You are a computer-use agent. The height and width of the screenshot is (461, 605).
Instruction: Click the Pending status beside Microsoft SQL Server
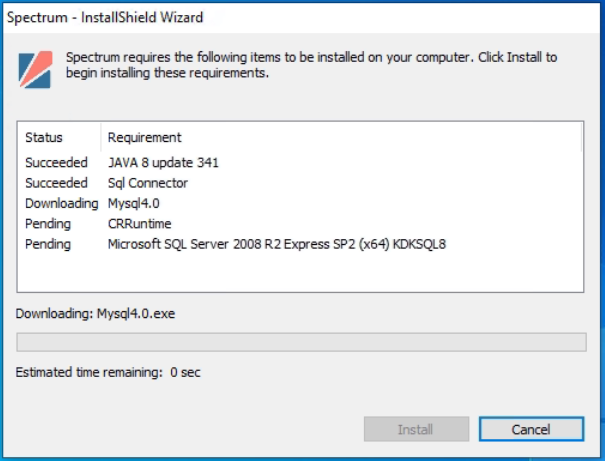(x=48, y=244)
